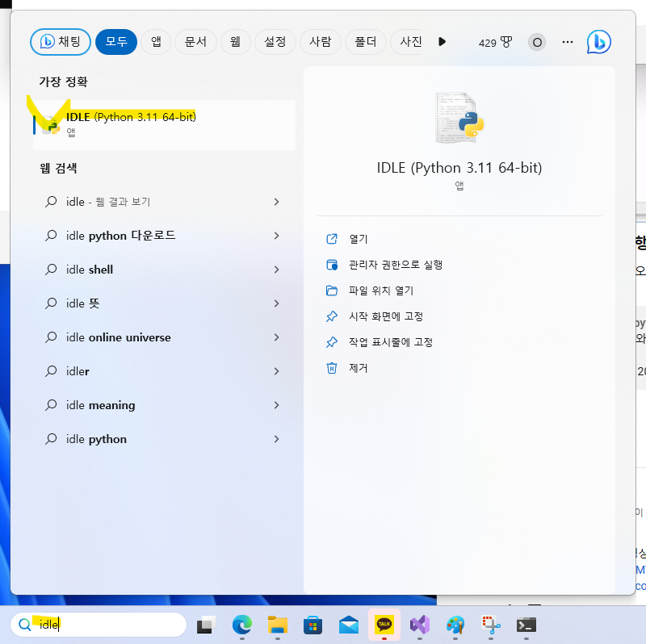Open the Bing Chat (채팅) filter
Image resolution: width=646 pixels, height=644 pixels.
click(x=60, y=42)
